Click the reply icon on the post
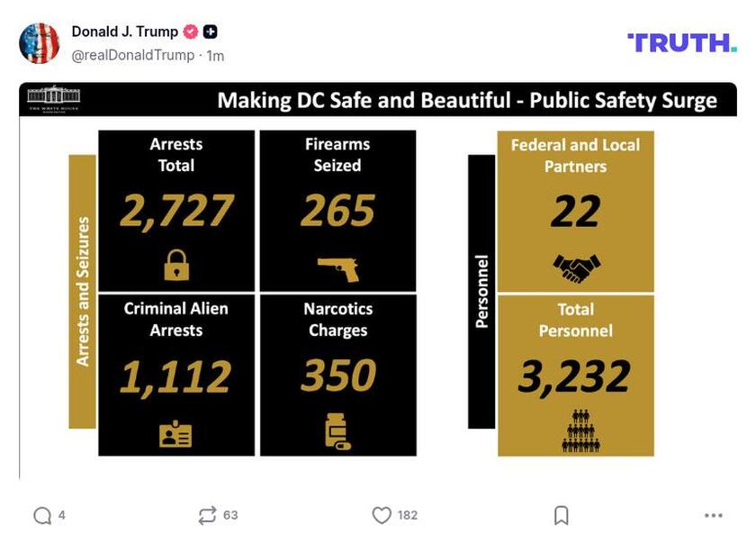The image size is (756, 552). [x=42, y=515]
